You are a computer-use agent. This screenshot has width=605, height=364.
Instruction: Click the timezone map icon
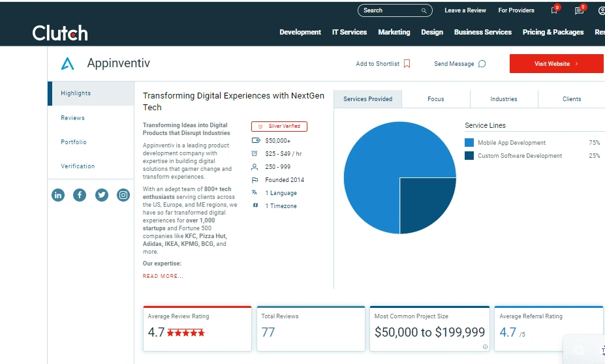255,205
